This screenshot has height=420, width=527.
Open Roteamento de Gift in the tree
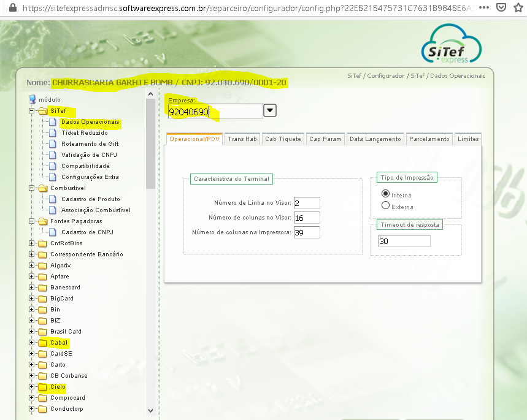pos(90,144)
